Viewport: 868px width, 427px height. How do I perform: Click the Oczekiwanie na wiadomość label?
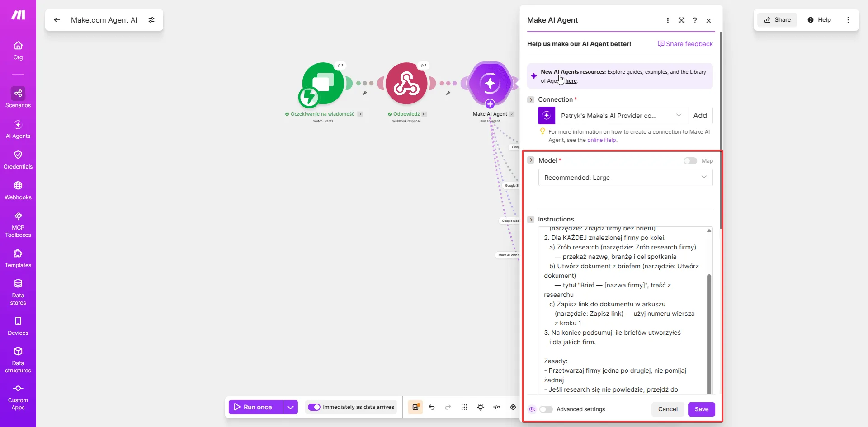(x=322, y=114)
